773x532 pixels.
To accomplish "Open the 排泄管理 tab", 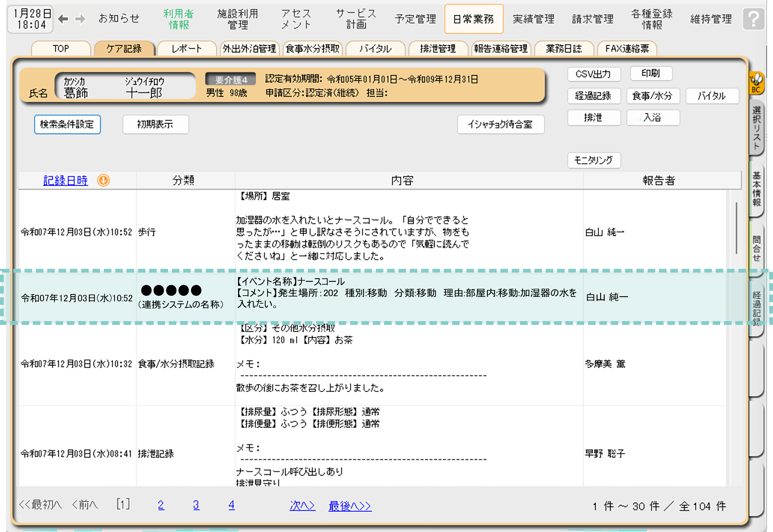I will tap(438, 49).
